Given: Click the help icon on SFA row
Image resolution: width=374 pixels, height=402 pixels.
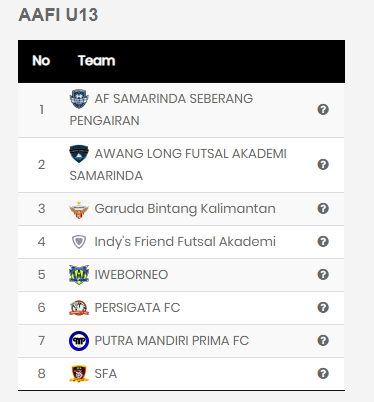Looking at the screenshot, I should click(x=323, y=374).
